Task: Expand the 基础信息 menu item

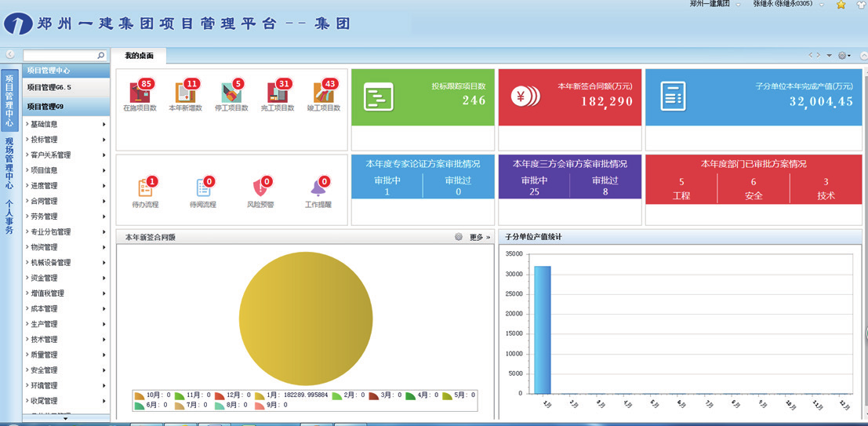Action: pos(65,124)
